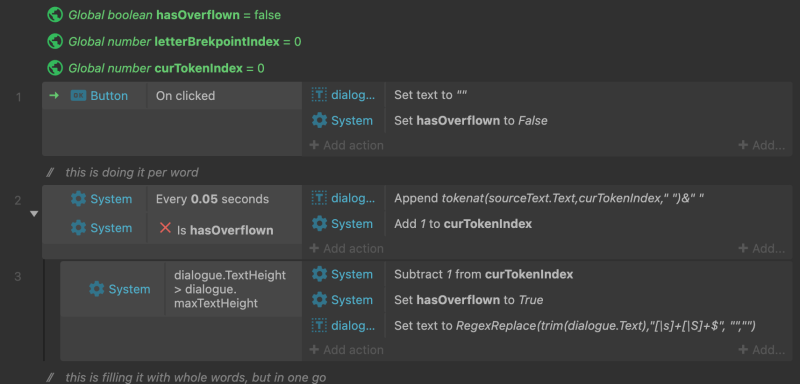Click the System gear icon beside 'Set hasOverflown to True'
Screen dimensions: 800x384
(319, 300)
